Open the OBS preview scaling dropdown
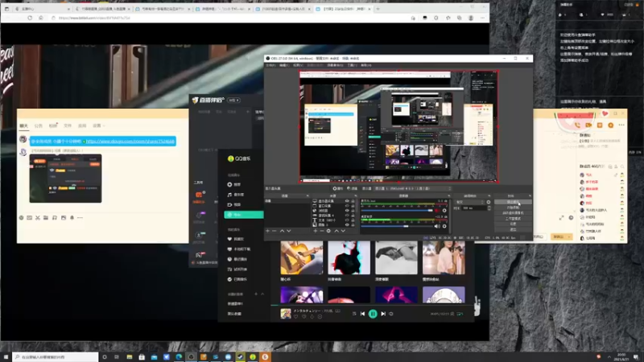644x362 pixels. [x=412, y=188]
